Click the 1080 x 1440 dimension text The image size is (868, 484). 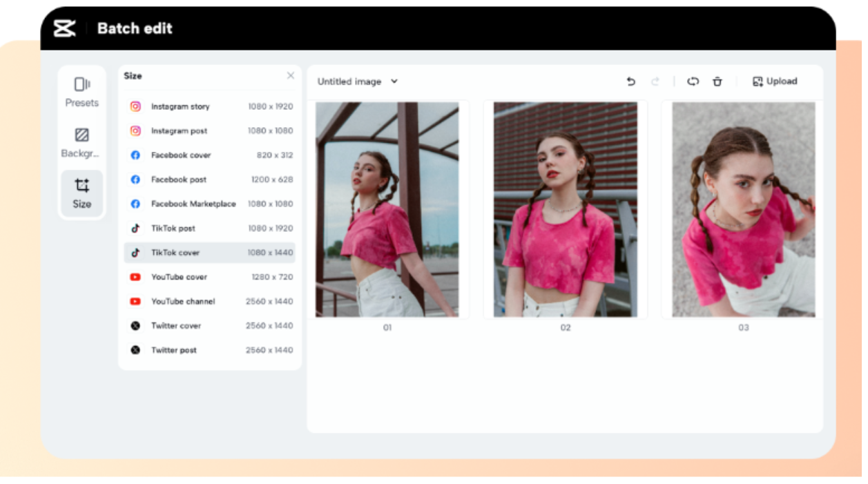271,253
